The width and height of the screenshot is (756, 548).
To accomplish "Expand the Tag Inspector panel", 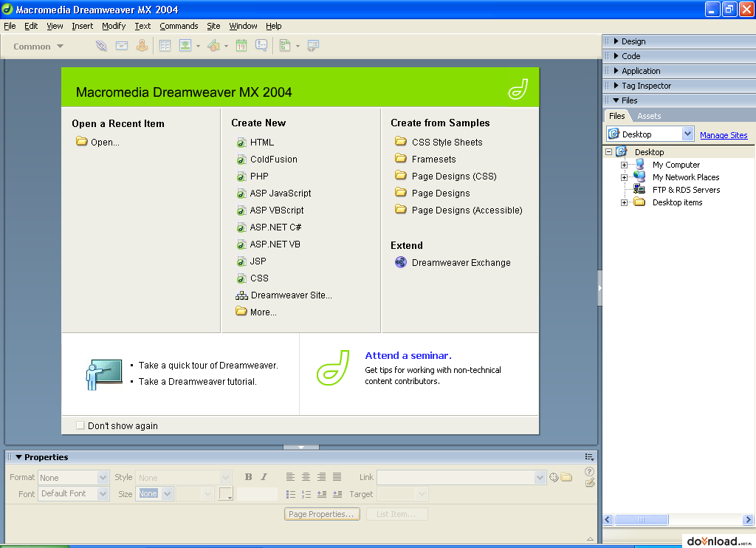I will click(x=616, y=86).
